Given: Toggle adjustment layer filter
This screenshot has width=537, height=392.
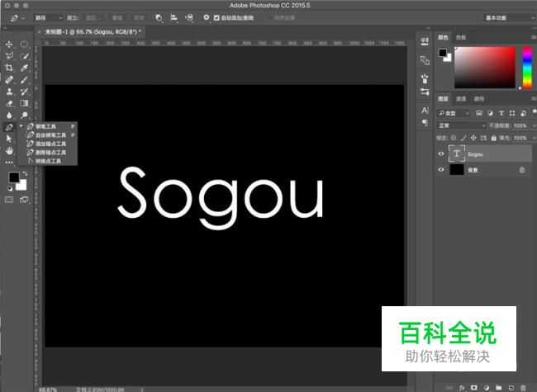Looking at the screenshot, I should click(490, 113).
